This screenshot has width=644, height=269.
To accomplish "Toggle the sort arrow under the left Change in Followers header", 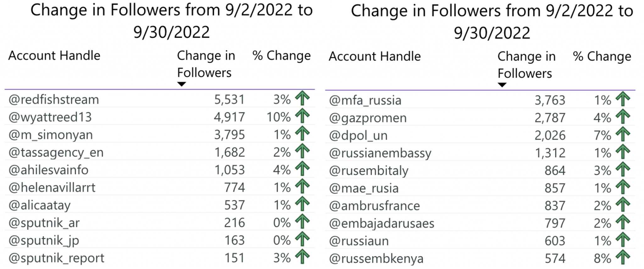I will click(x=181, y=84).
